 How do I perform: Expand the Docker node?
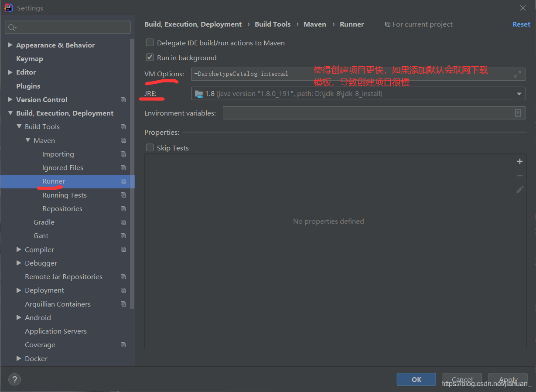click(x=19, y=358)
